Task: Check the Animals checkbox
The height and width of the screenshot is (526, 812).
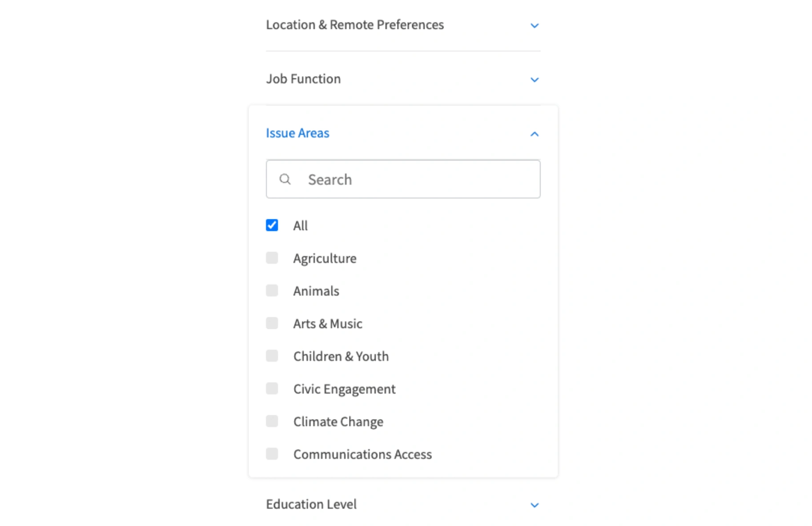Action: click(272, 291)
